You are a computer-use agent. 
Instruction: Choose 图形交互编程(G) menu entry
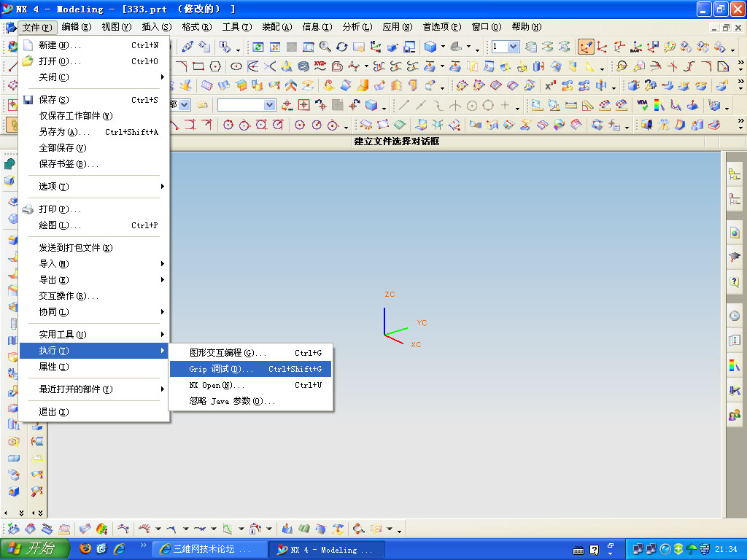click(251, 353)
